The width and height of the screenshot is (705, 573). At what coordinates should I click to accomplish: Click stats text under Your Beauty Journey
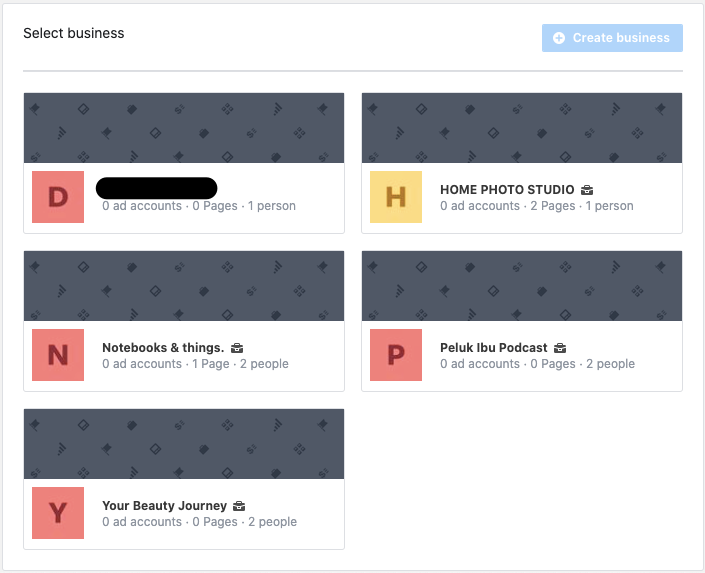(199, 522)
